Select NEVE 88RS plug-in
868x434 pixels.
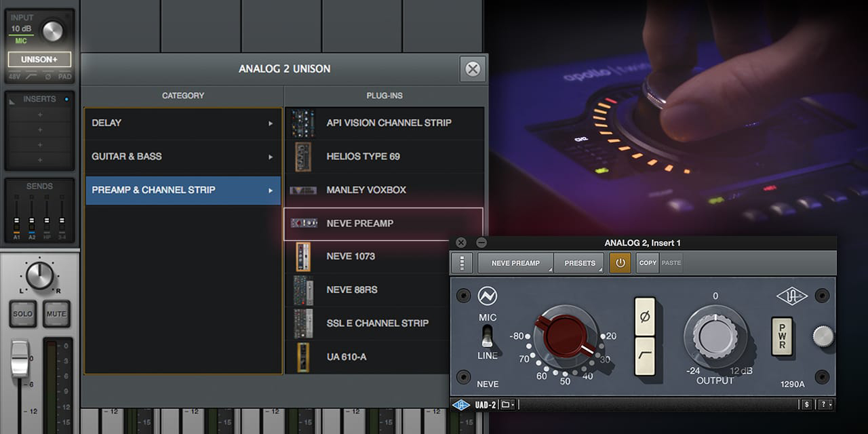(367, 290)
